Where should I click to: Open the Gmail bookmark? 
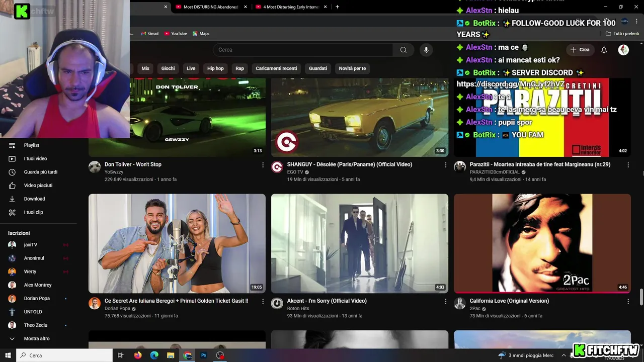149,34
